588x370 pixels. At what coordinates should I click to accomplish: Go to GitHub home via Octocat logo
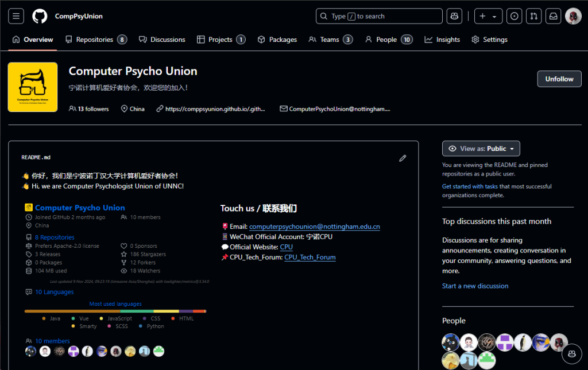(40, 16)
